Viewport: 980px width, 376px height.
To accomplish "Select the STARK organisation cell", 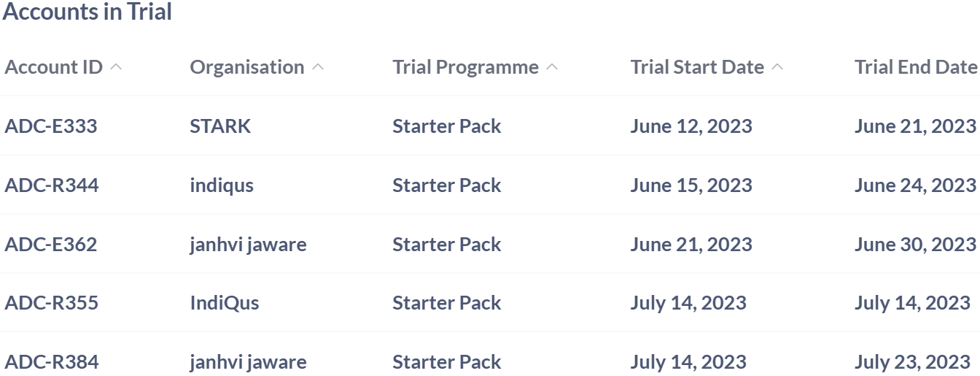I will click(220, 126).
